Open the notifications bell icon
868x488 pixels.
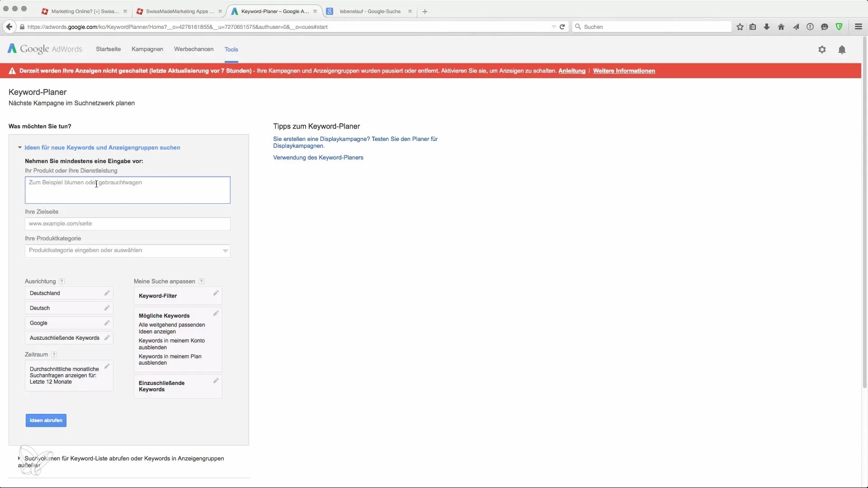(842, 50)
